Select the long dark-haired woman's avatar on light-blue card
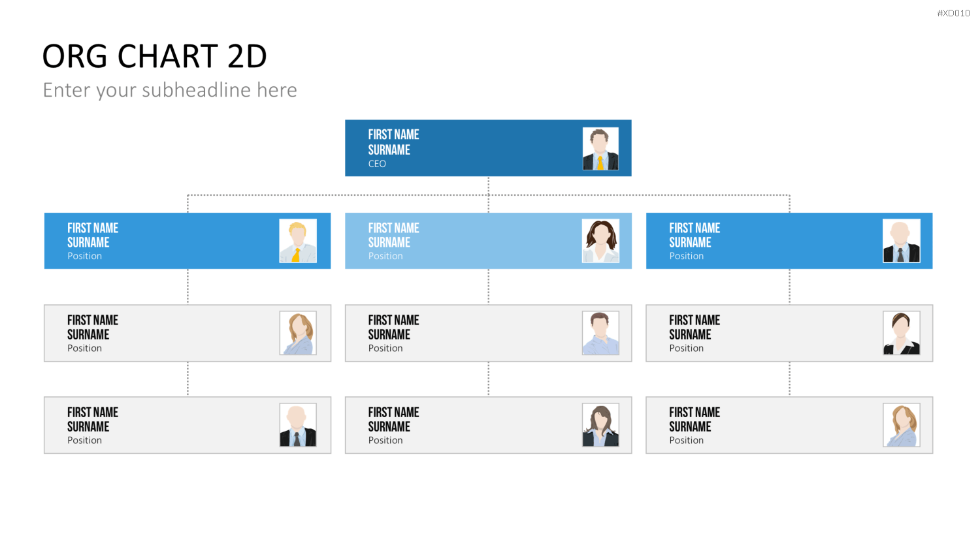Screen dimensions: 980x551 coord(600,241)
